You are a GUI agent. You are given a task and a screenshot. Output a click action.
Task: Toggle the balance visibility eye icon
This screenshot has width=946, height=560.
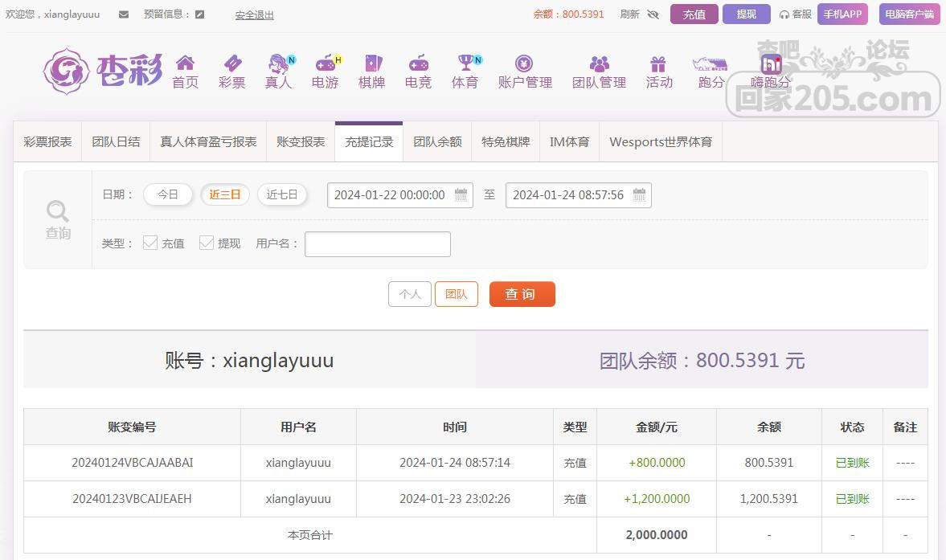pyautogui.click(x=653, y=14)
